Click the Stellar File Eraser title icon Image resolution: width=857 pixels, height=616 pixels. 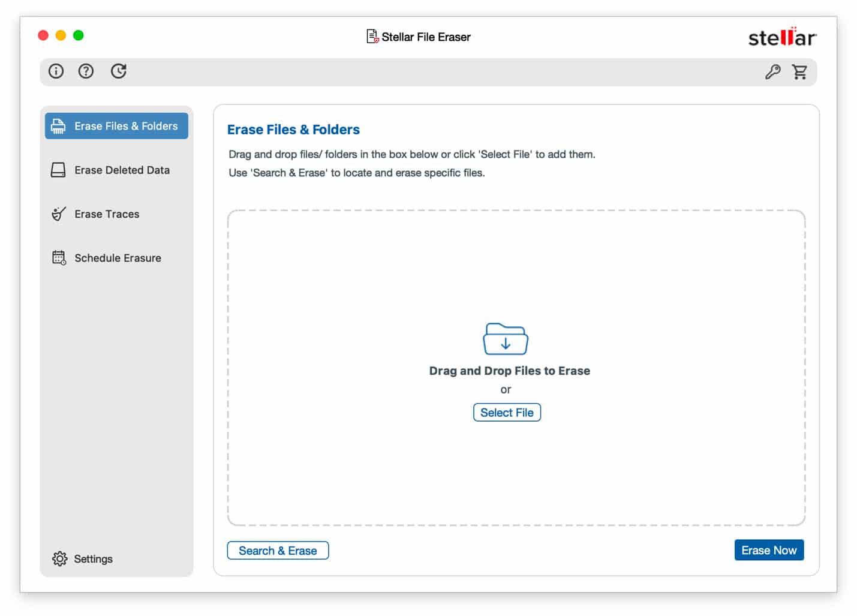tap(372, 37)
